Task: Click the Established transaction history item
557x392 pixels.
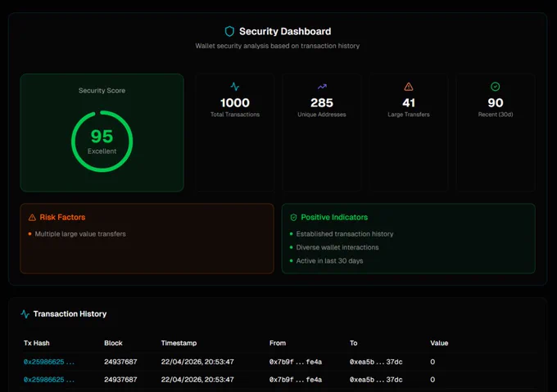Action: coord(345,234)
